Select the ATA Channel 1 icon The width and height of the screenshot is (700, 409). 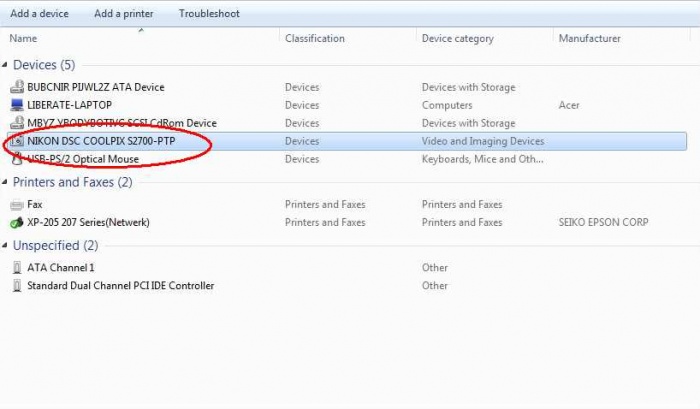point(17,268)
